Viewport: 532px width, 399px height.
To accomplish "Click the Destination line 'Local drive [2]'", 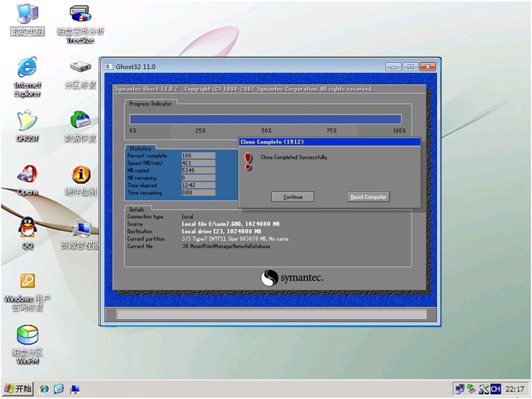I will click(x=221, y=231).
